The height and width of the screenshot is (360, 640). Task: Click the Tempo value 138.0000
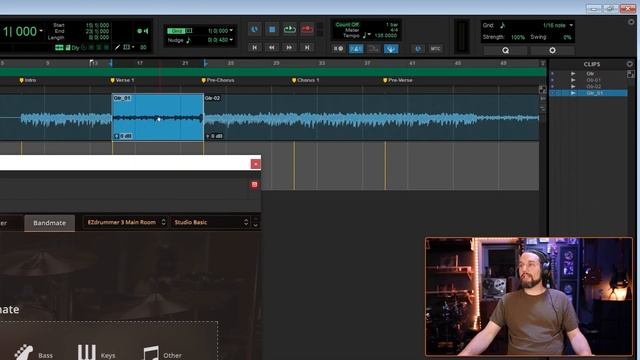(386, 36)
